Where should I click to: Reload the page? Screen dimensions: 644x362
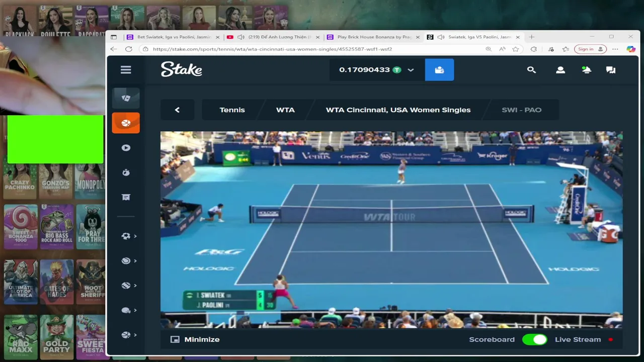[x=129, y=49]
